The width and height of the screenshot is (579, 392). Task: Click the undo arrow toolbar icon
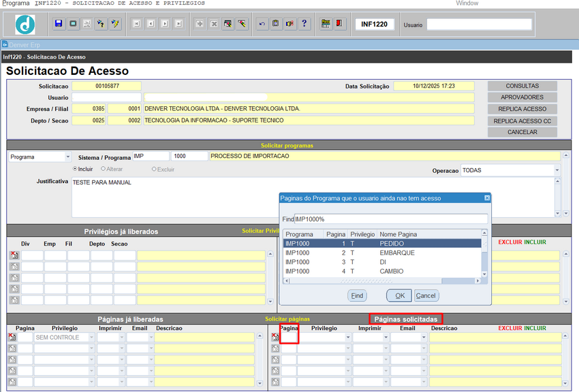tap(262, 24)
